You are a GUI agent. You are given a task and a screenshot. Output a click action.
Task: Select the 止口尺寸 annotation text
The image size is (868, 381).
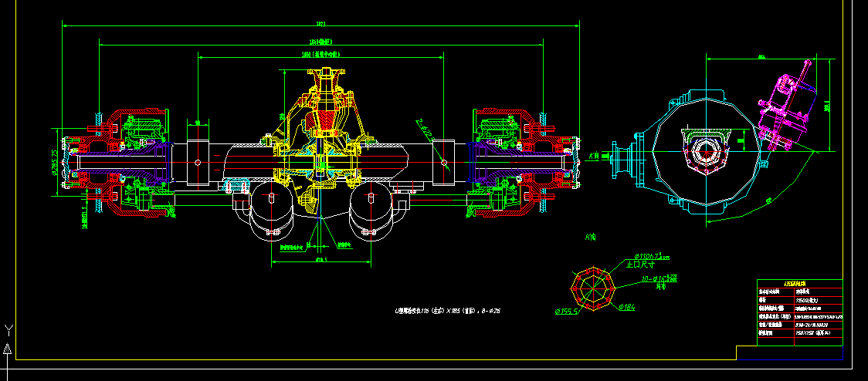tap(640, 264)
